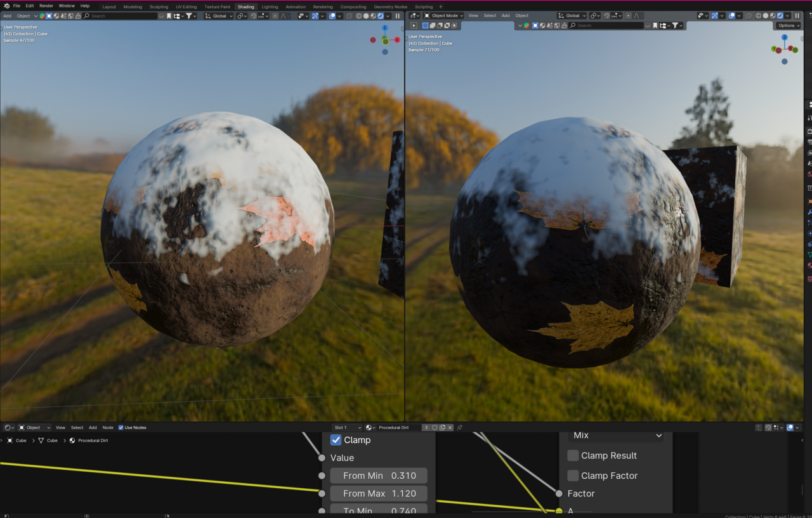Switch to the Sculpting workspace tab
The image size is (812, 518).
coord(159,7)
